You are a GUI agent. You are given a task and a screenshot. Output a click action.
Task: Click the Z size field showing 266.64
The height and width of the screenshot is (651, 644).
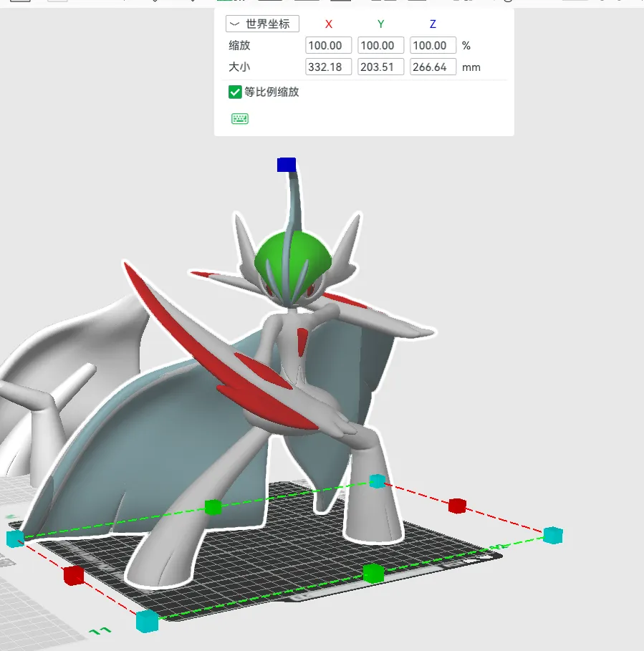(x=433, y=67)
